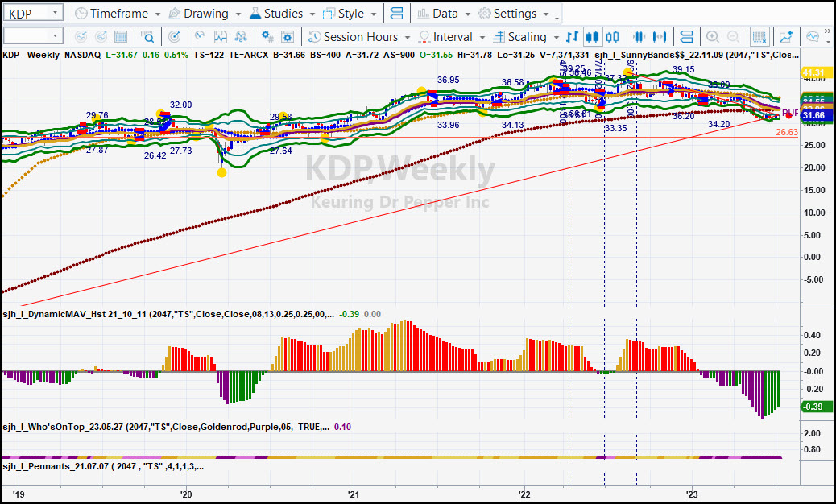836x504 pixels.
Task: Click the '22 year marker on time axis
Action: coord(524,494)
